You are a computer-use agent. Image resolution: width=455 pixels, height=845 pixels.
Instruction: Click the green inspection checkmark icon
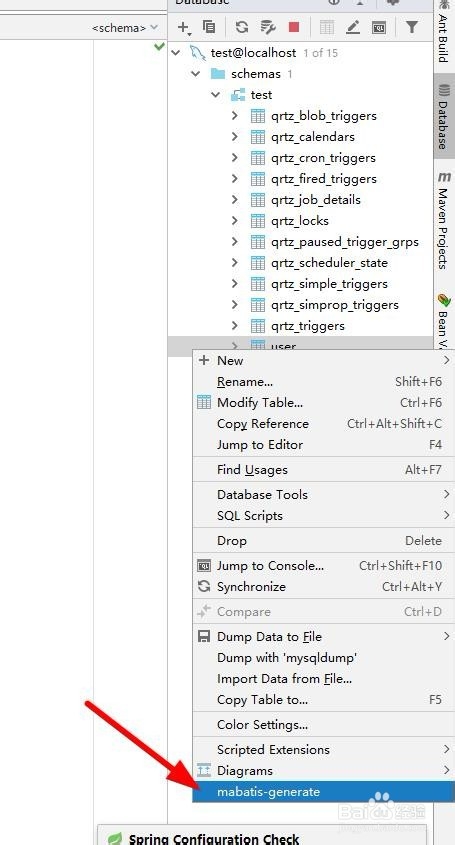coord(159,47)
